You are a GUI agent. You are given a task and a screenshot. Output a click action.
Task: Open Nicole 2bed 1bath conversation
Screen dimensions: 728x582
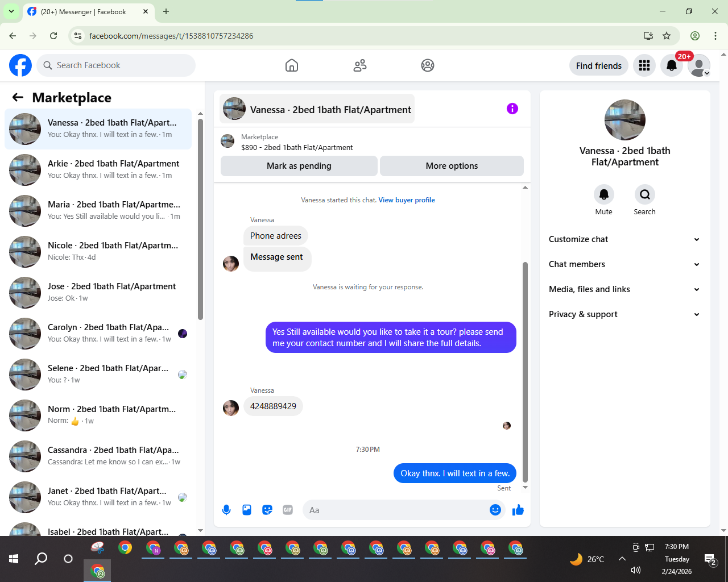[98, 252]
